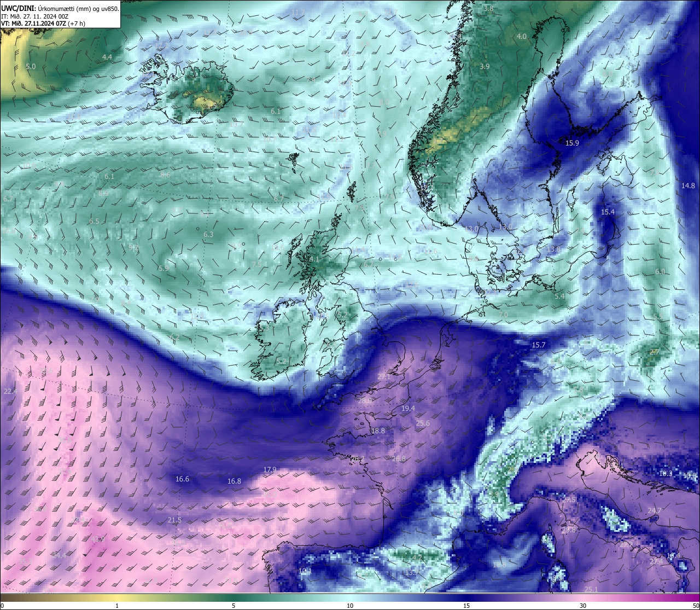Click the UWC/DINI Úrkomumætti title text
Screen dimensions: 700x610
point(60,8)
